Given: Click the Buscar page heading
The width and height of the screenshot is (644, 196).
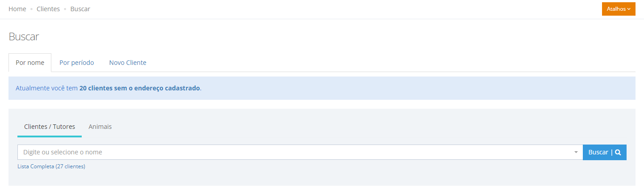Looking at the screenshot, I should 24,37.
